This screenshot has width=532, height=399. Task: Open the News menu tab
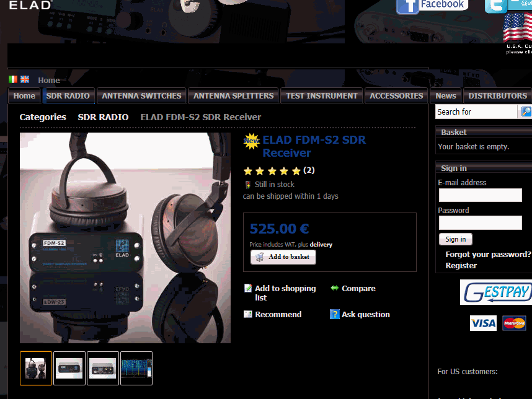(446, 96)
